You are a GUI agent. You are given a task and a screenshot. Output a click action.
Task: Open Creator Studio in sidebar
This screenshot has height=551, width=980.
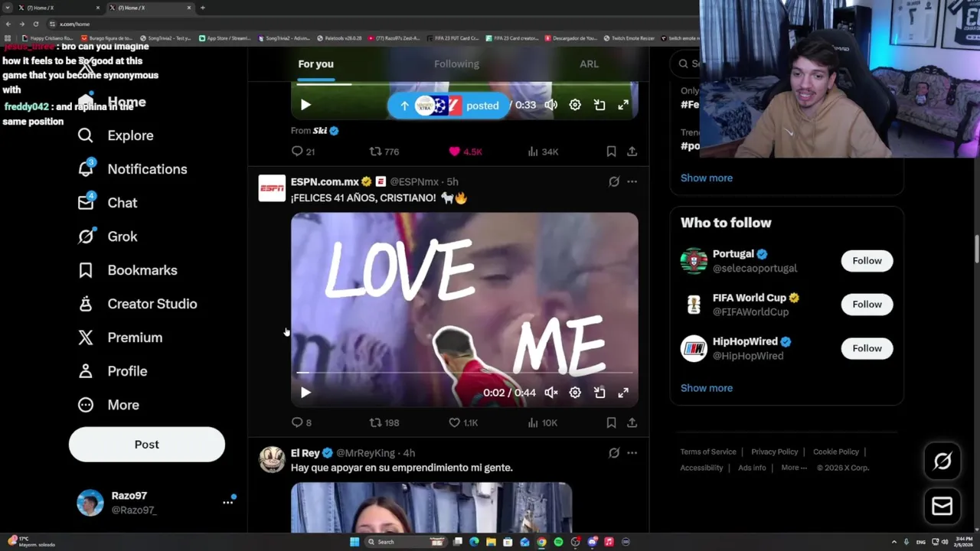click(x=138, y=304)
